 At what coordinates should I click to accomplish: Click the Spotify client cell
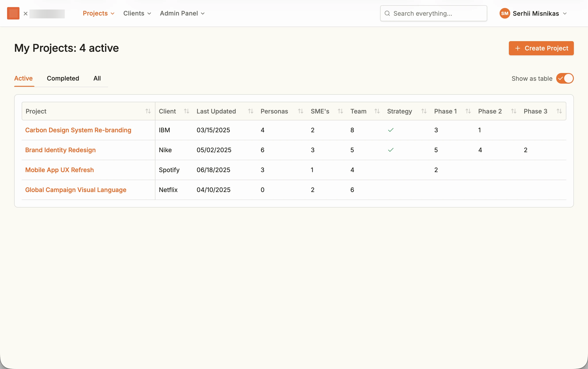coord(169,170)
